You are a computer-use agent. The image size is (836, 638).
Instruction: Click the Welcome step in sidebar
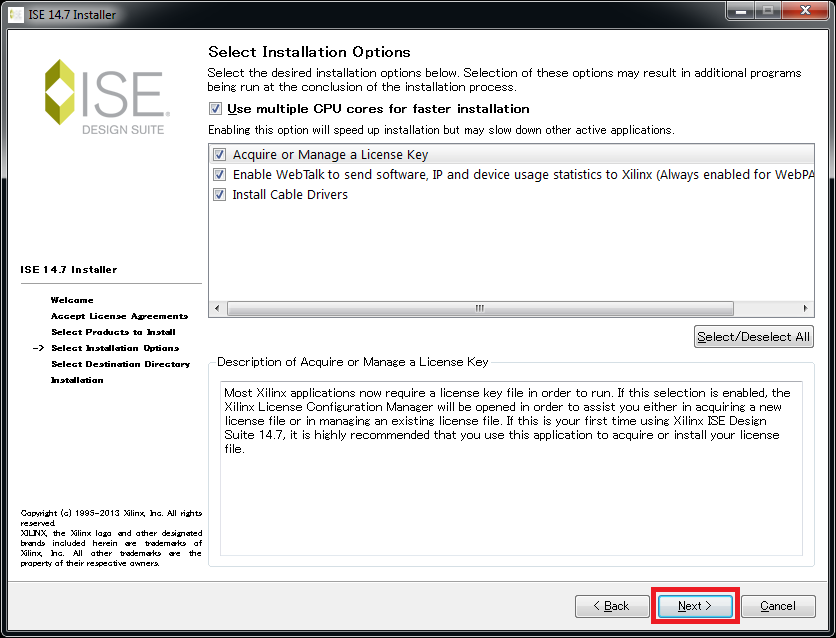tap(72, 300)
